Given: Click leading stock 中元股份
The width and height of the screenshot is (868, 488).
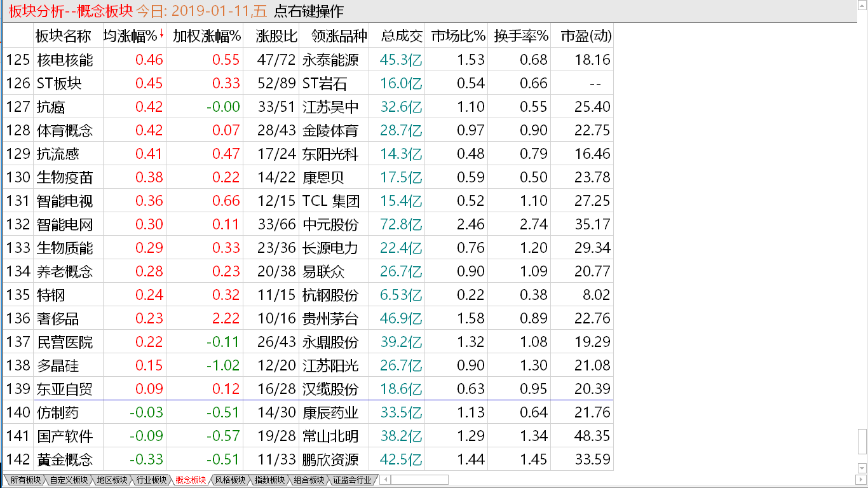Looking at the screenshot, I should point(330,224).
